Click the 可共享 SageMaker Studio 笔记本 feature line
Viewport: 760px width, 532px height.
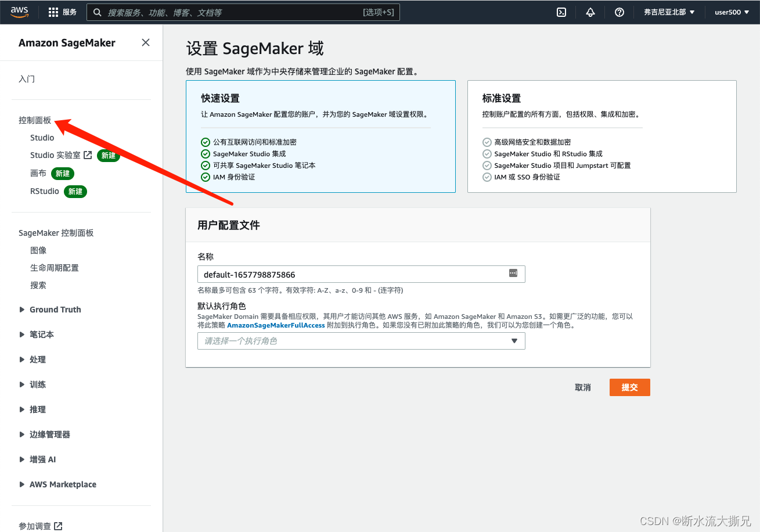[264, 165]
